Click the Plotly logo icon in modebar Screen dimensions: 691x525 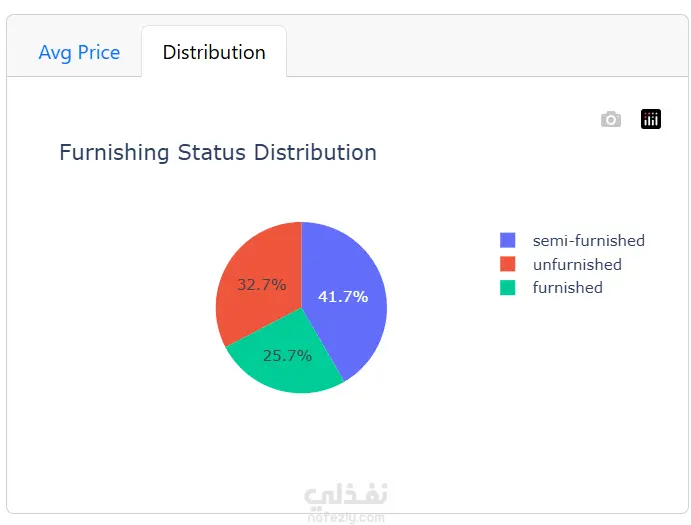(651, 120)
